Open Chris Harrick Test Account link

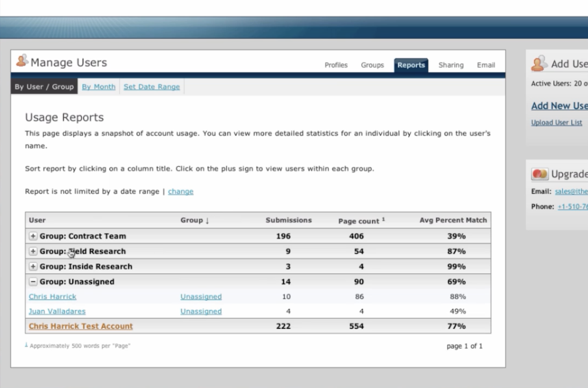[81, 326]
